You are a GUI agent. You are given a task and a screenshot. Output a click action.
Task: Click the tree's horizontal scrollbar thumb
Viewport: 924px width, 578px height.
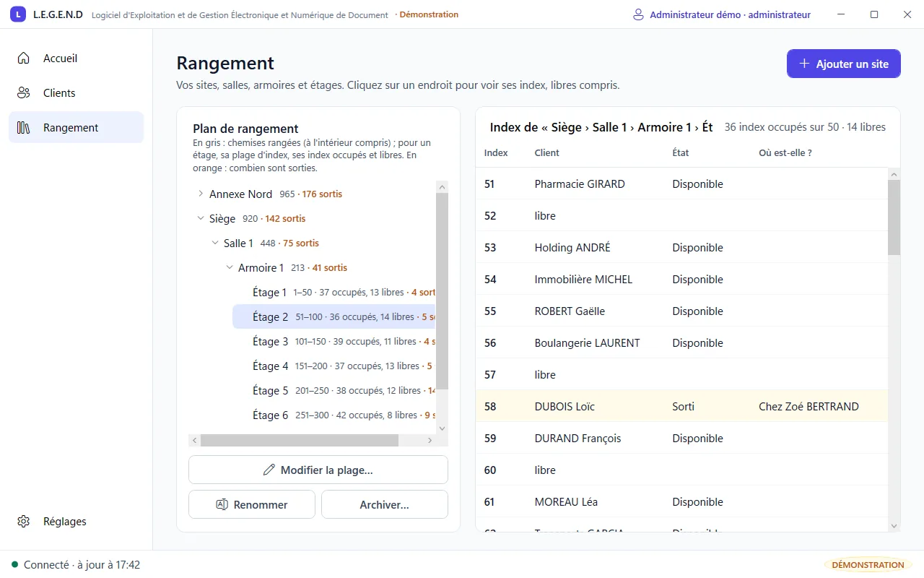(300, 440)
